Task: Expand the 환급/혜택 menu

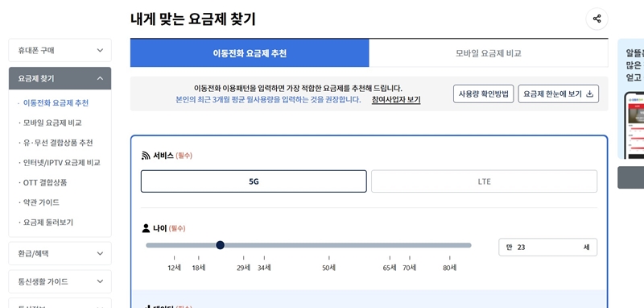Action: 60,253
